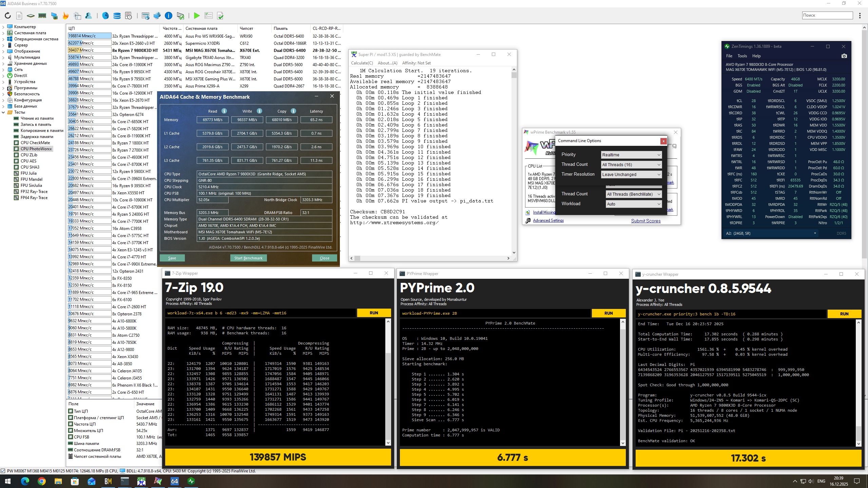Click the Поиск search field

[x=827, y=15]
